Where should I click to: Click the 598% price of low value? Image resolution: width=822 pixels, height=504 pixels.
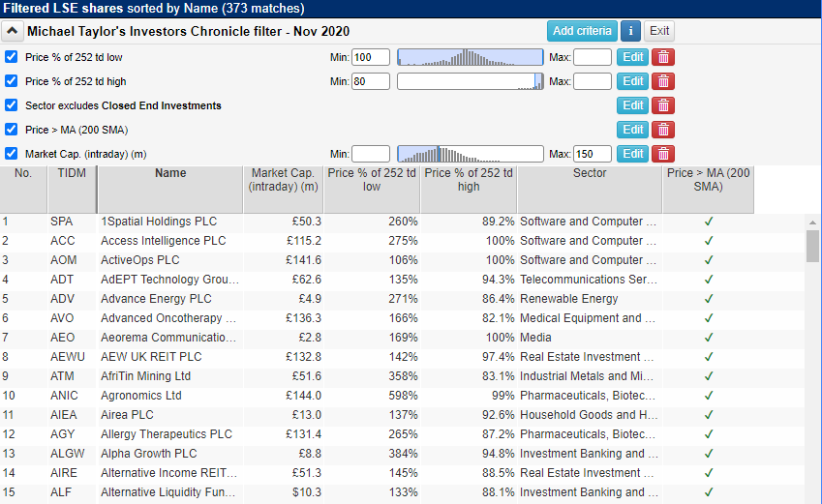click(x=403, y=396)
